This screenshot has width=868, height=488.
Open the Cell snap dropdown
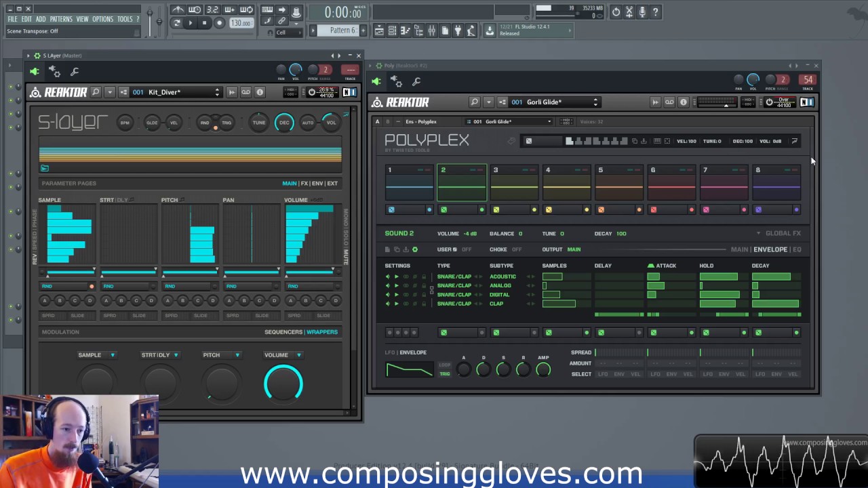pyautogui.click(x=288, y=33)
